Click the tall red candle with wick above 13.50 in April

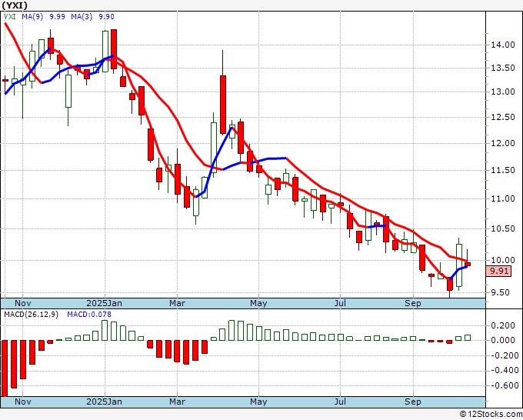(x=223, y=105)
